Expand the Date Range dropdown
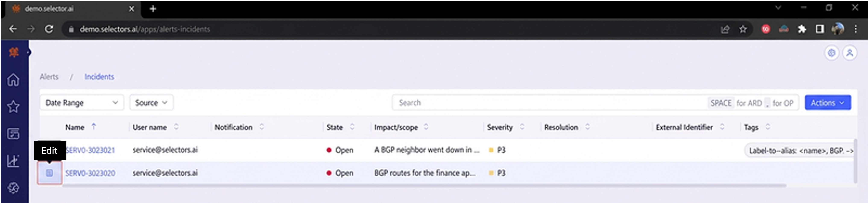The width and height of the screenshot is (868, 203). (82, 103)
